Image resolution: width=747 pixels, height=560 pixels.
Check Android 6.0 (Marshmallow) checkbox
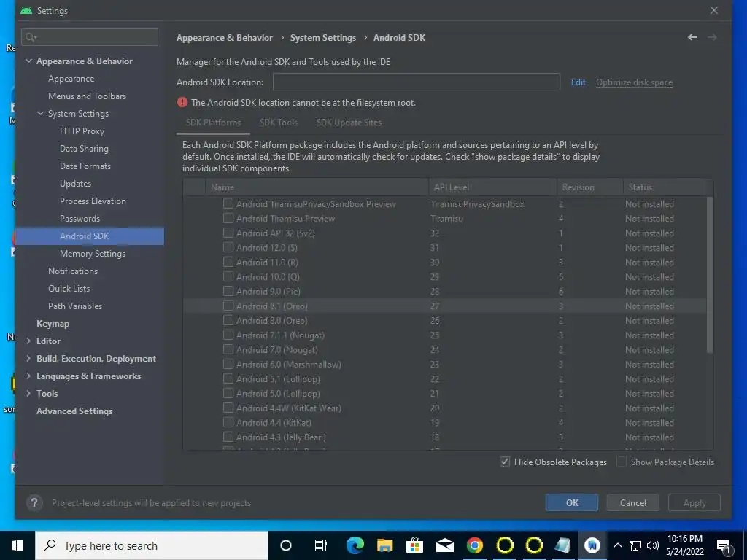point(228,365)
